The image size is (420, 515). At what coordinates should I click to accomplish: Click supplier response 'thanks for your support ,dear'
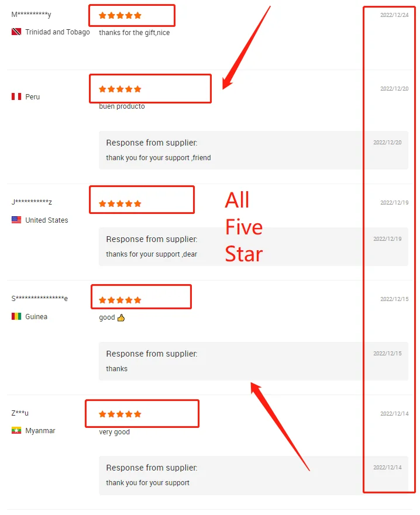tap(152, 254)
